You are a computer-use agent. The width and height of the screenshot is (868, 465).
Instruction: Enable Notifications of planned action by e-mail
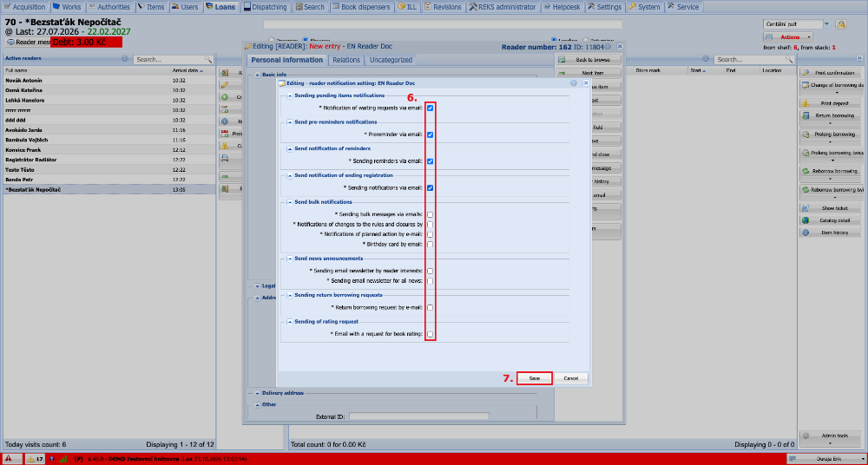(x=431, y=234)
